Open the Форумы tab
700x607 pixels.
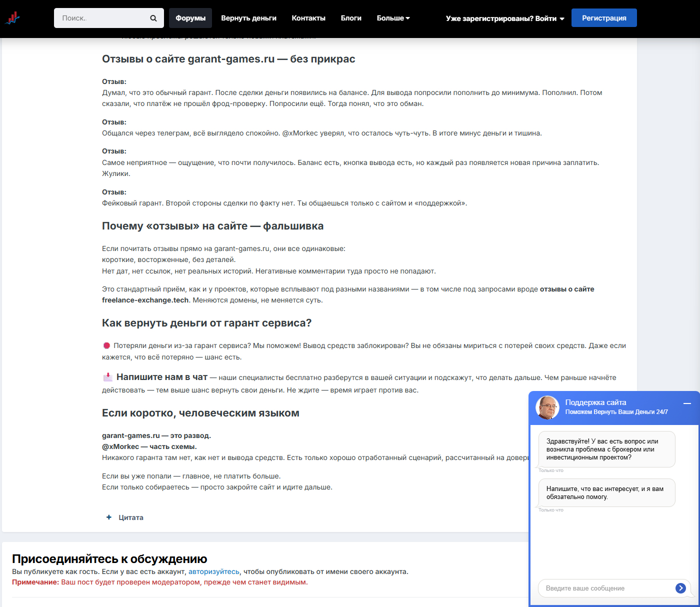tap(190, 18)
